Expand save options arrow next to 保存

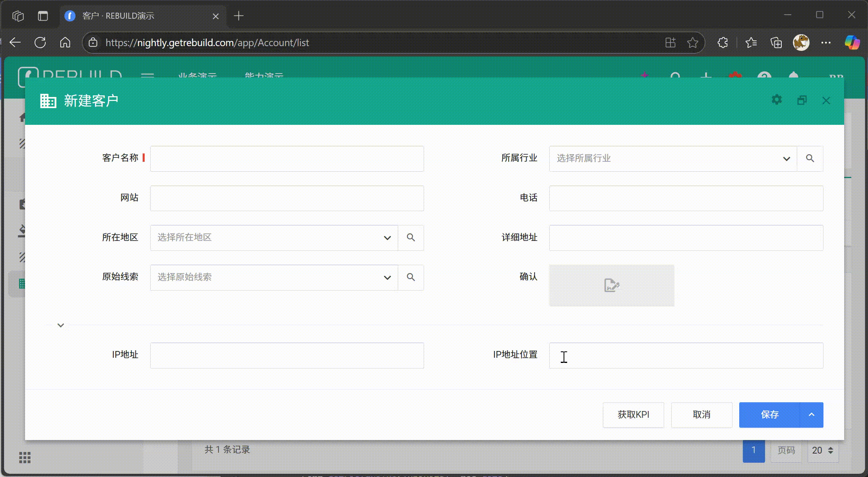click(812, 415)
